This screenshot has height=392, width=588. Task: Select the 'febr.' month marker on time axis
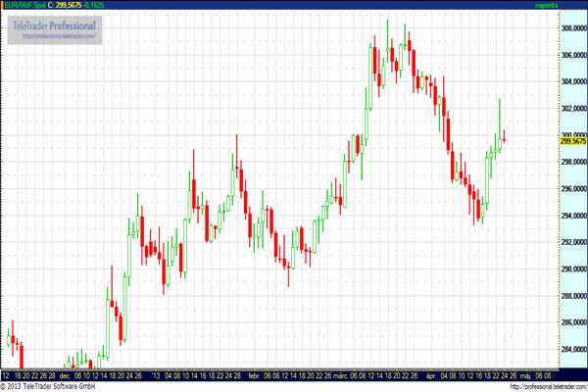254,374
